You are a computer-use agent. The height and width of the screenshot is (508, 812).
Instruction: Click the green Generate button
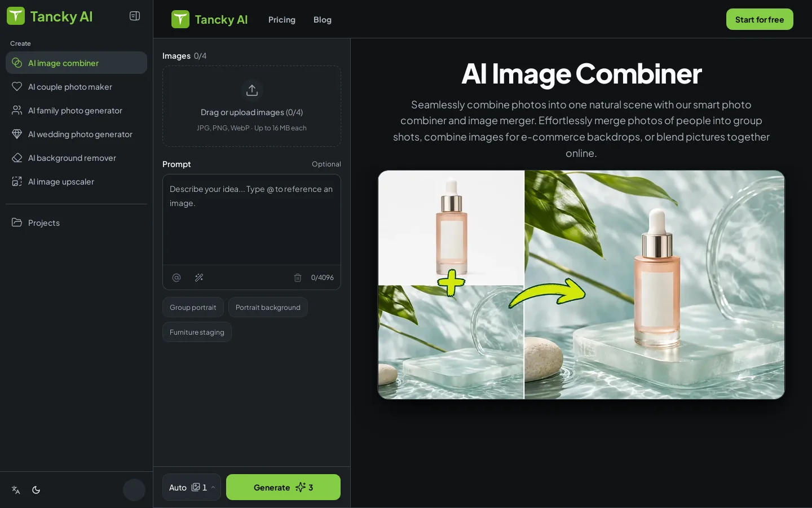283,487
